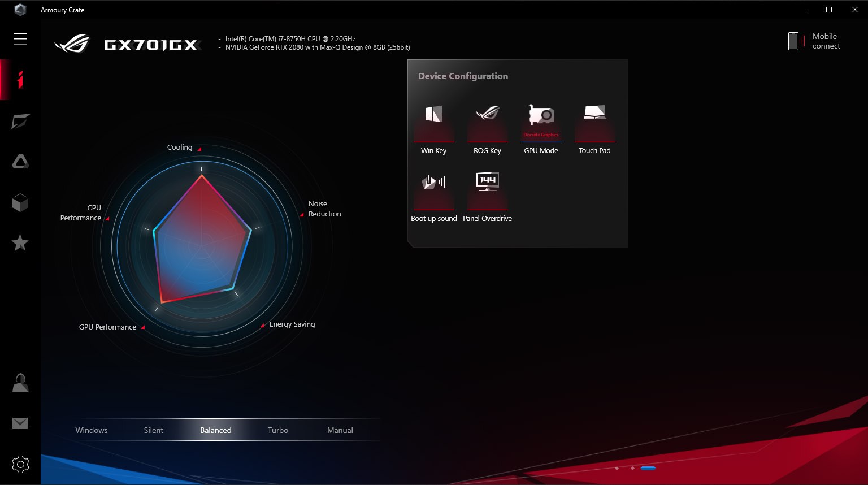Click the NVIDIA GeForce RTX 2080 text
Viewport: 868px width, 485px height.
coord(318,47)
